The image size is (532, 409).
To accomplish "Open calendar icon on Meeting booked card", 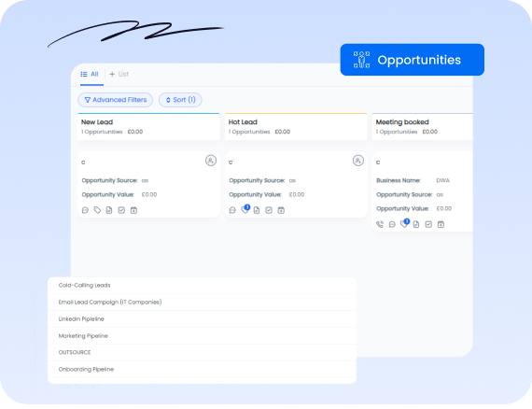I will coord(441,224).
